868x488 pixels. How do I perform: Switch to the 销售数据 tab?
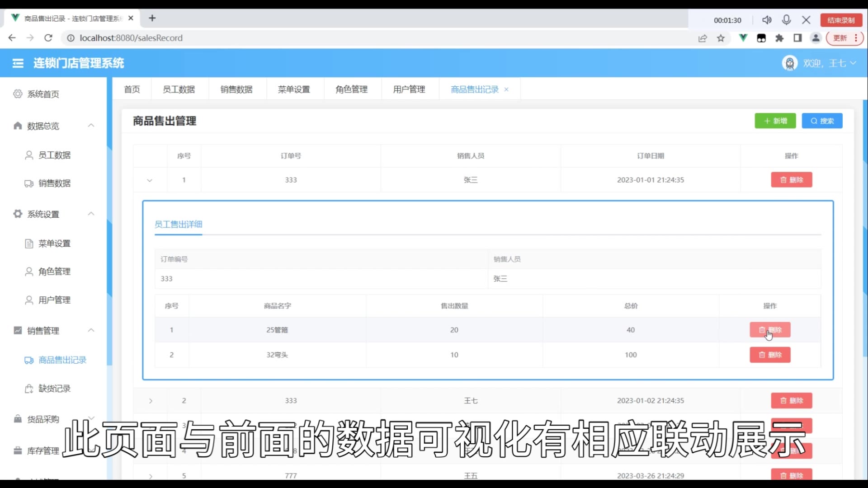click(x=236, y=89)
